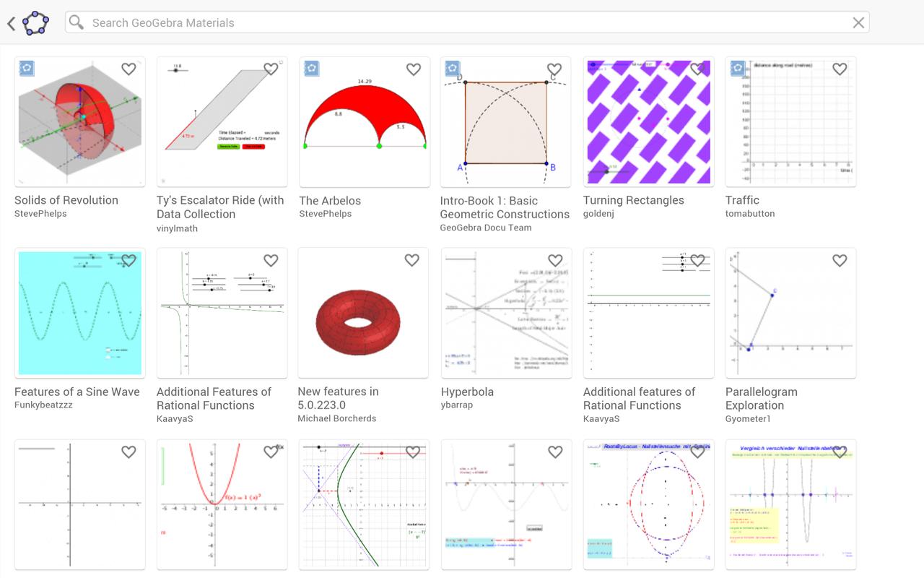Screen dimensions: 924x578
Task: Open the Traffic distance graph thumbnail
Action: [x=790, y=121]
